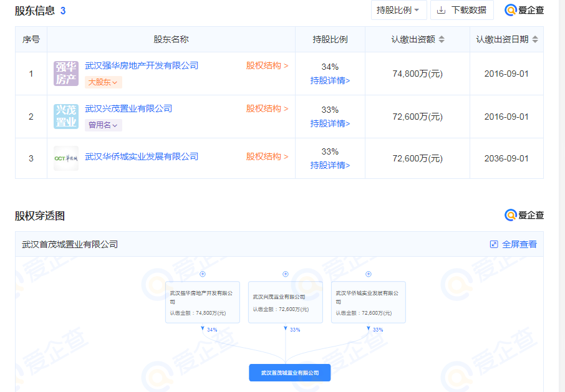Click the 兴茂置业 company logo icon
565x392 pixels.
66,117
